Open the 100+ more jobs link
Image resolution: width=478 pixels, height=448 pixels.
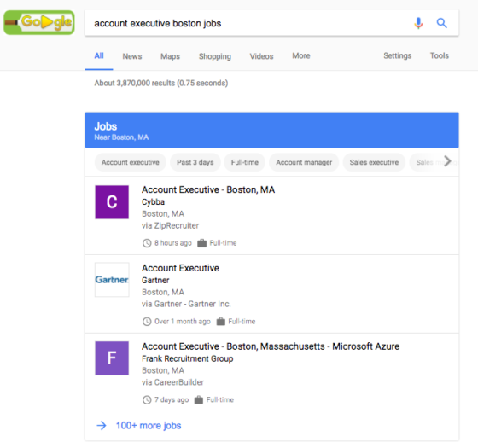tap(149, 426)
